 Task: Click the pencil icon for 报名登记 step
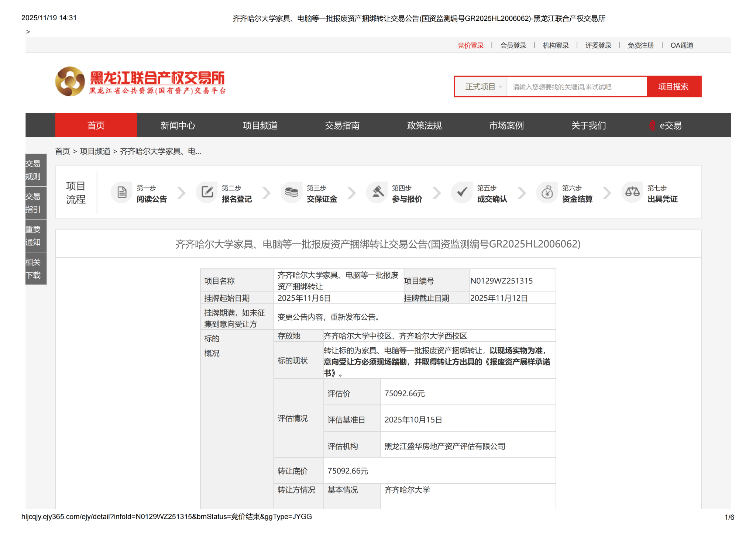point(207,192)
